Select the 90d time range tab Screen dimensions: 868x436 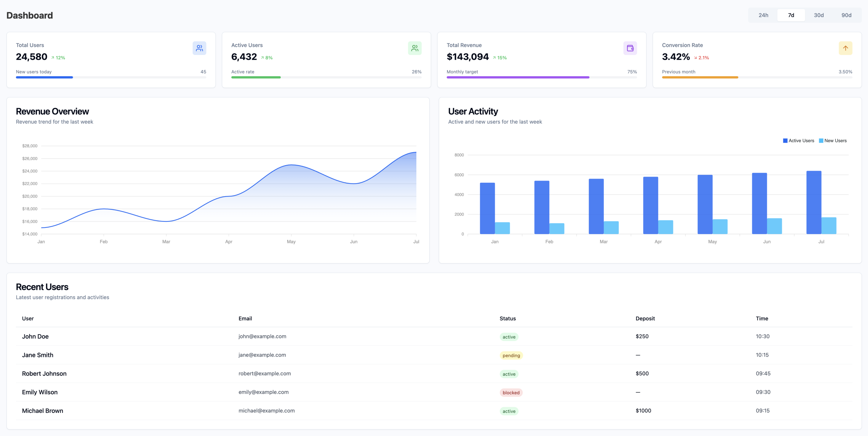point(846,15)
